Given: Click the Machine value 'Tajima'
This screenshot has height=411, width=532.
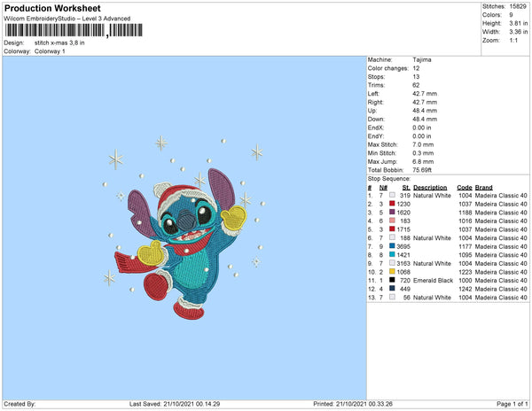Looking at the screenshot, I should [x=422, y=59].
